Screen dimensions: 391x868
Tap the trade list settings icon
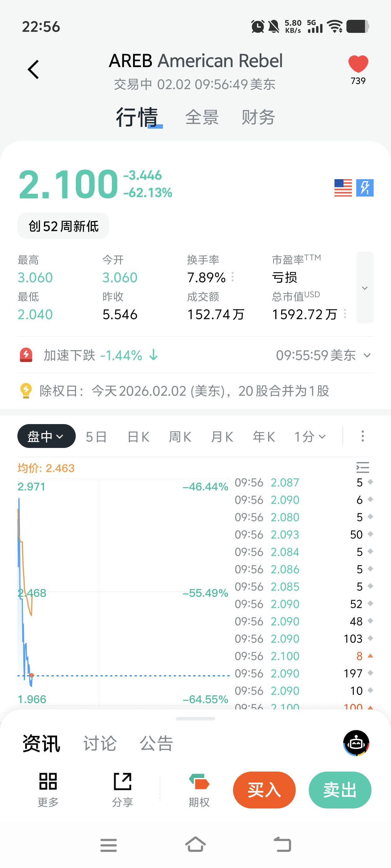363,467
